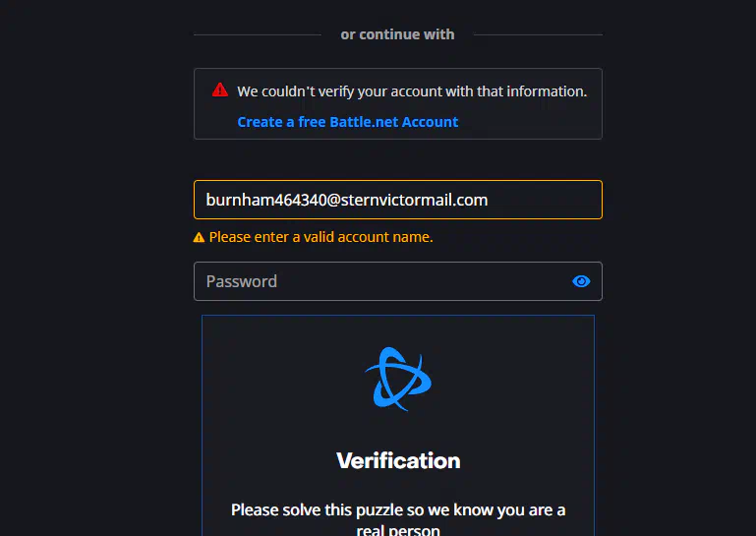This screenshot has height=536, width=756.
Task: Click the 'Please enter a valid account name.' text
Action: (321, 237)
